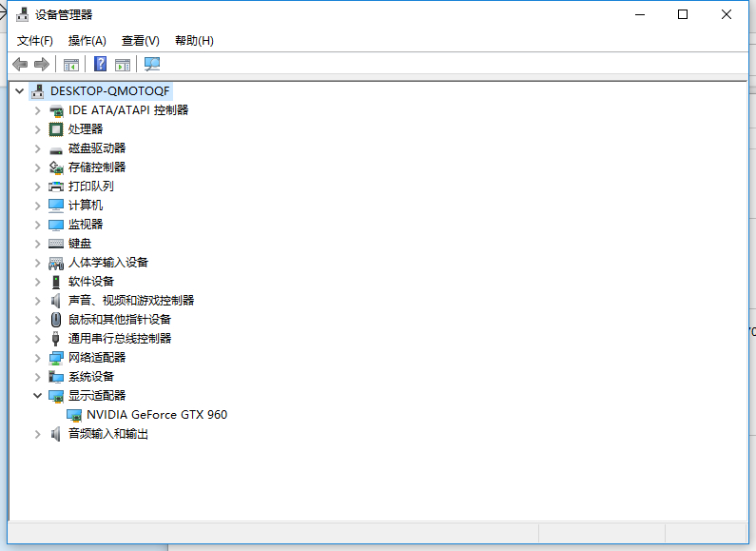This screenshot has height=551, width=756.
Task: Open the 帮助(H) menu
Action: (x=194, y=41)
